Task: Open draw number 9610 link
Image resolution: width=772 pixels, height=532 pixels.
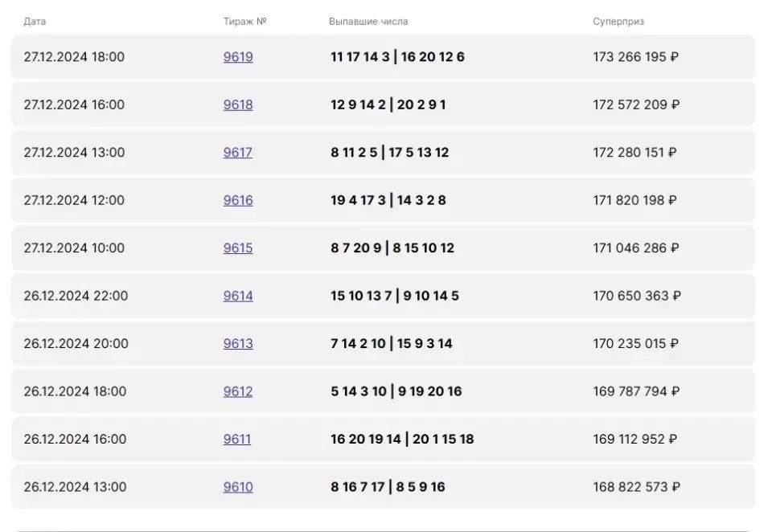Action: [x=238, y=487]
